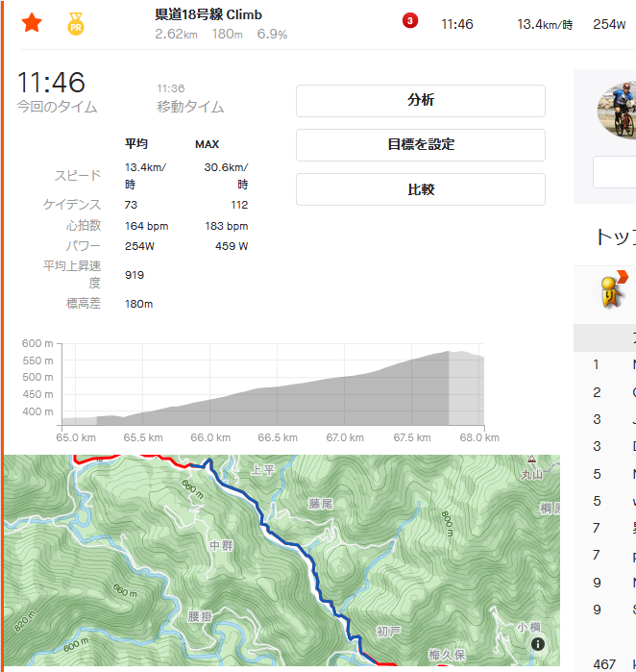636x672 pixels.
Task: Click the 254W power value in the header
Action: point(609,24)
